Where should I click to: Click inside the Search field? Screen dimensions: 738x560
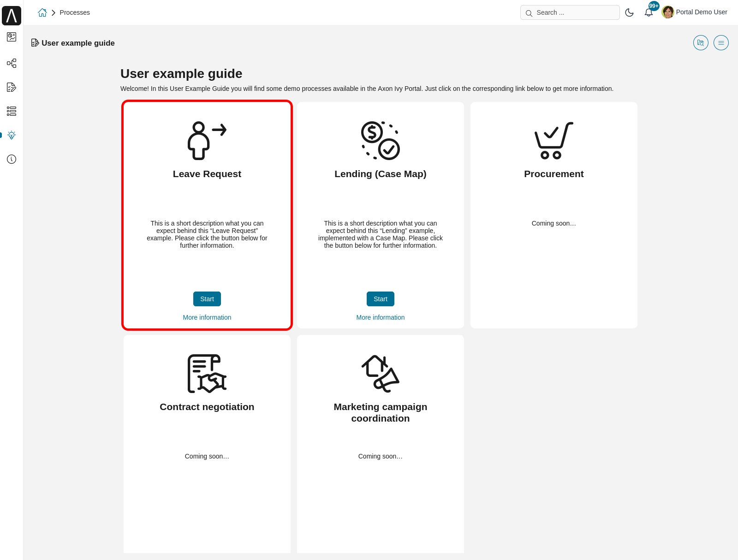pos(570,12)
